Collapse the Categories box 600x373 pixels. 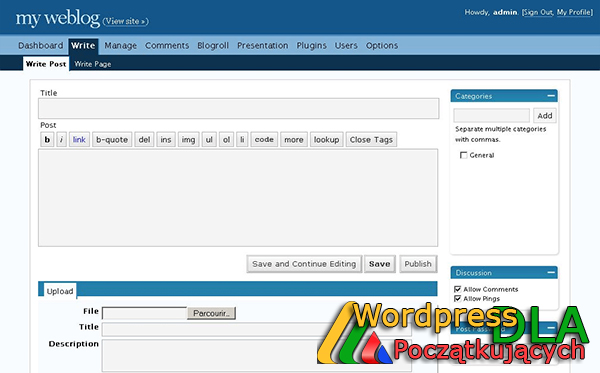[551, 96]
